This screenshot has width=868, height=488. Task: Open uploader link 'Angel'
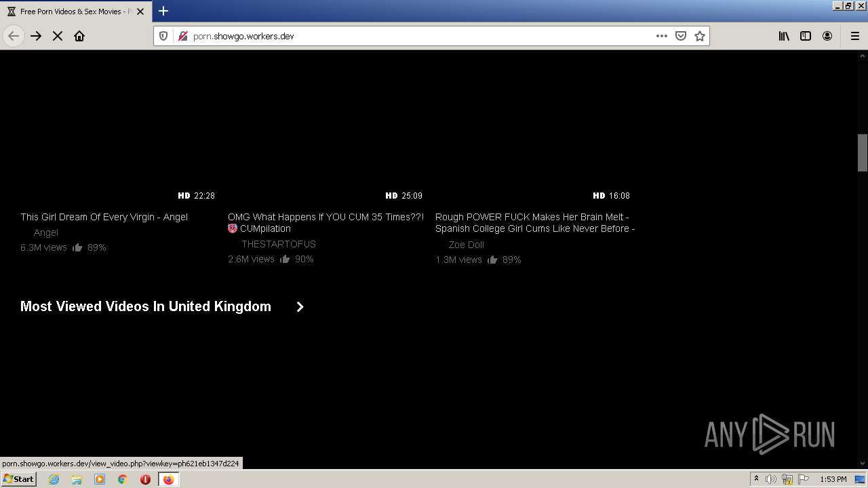(x=46, y=232)
